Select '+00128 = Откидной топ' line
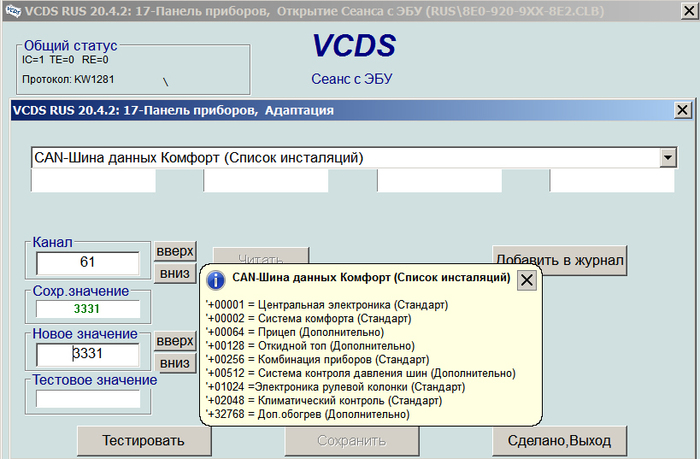This screenshot has width=700, height=459. click(x=310, y=346)
